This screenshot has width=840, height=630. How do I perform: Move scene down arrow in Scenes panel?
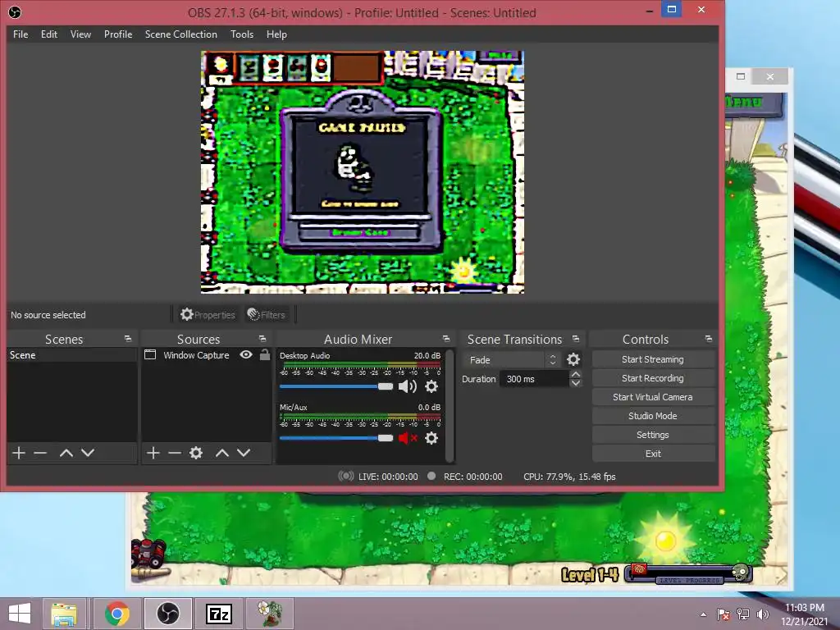tap(88, 453)
